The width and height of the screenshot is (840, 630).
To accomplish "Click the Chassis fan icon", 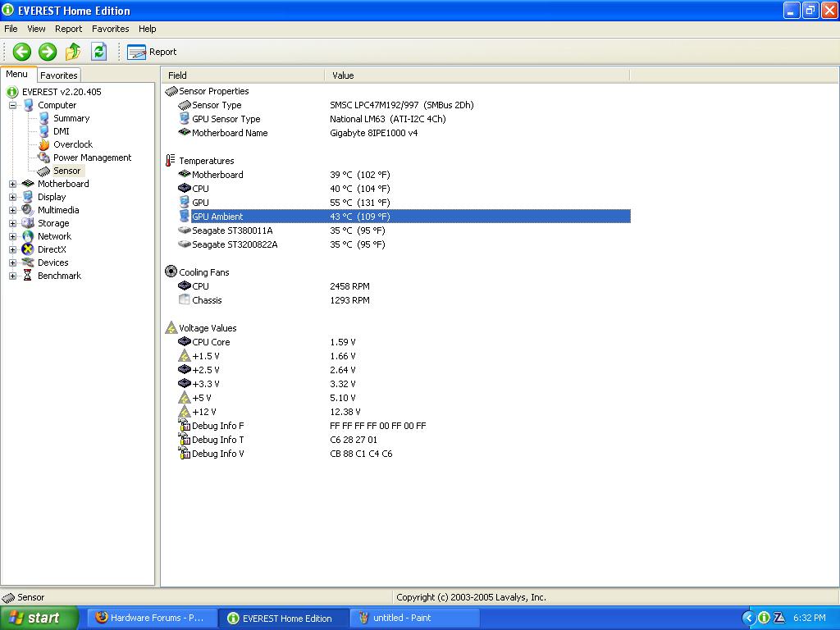I will point(185,299).
